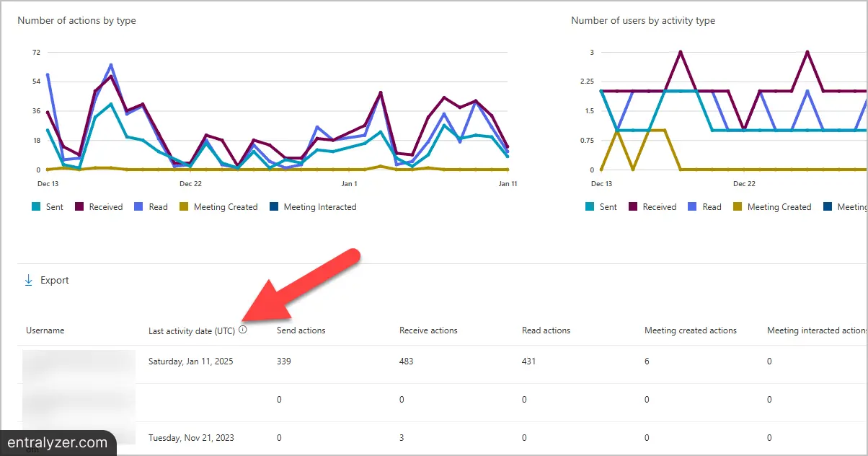
Task: Sort by Send actions column header
Action: [301, 330]
